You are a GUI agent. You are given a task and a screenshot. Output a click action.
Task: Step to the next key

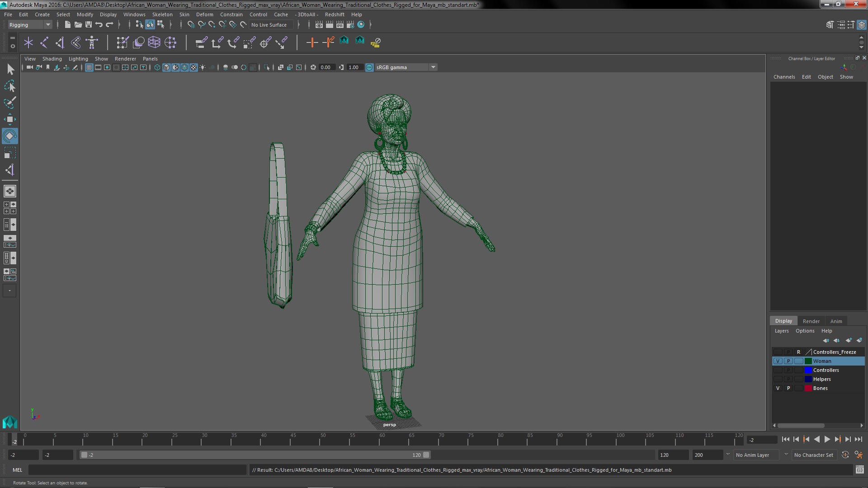click(837, 439)
